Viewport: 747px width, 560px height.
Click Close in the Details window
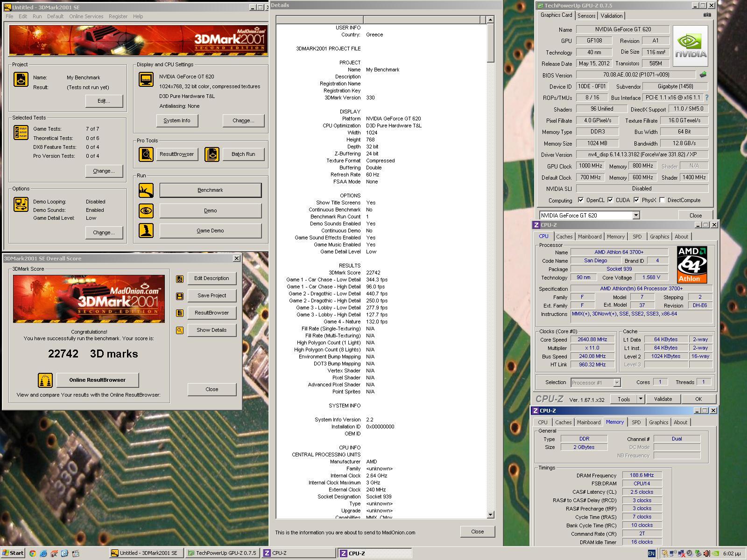point(477,532)
